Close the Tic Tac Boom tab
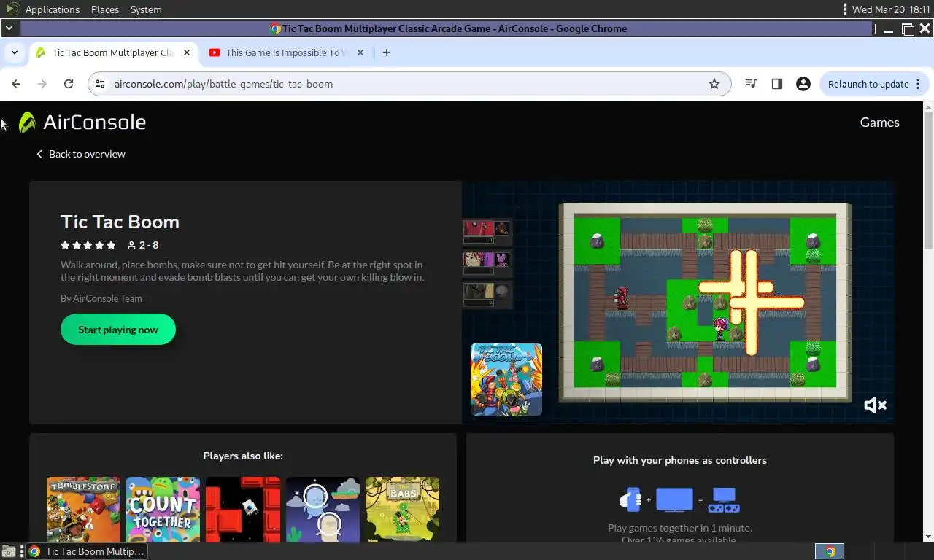The height and width of the screenshot is (560, 934). [x=187, y=52]
